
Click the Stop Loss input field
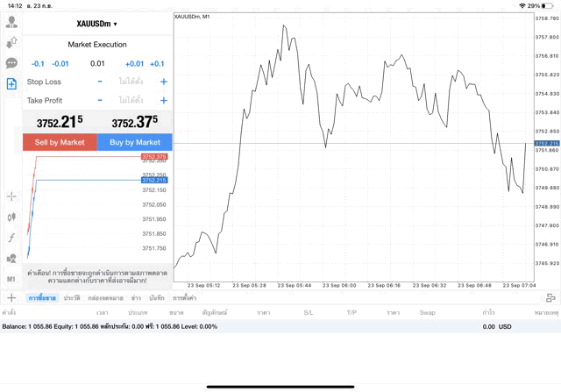point(131,82)
